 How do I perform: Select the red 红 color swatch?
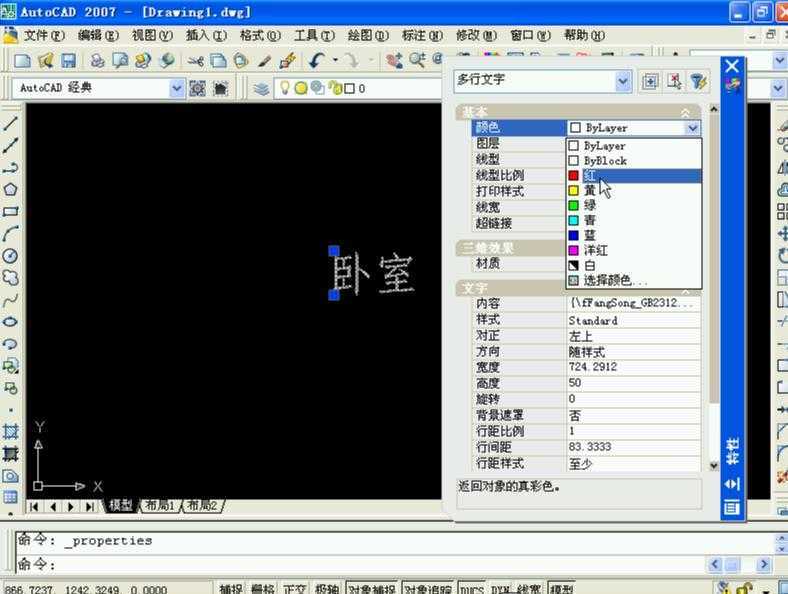pyautogui.click(x=573, y=175)
